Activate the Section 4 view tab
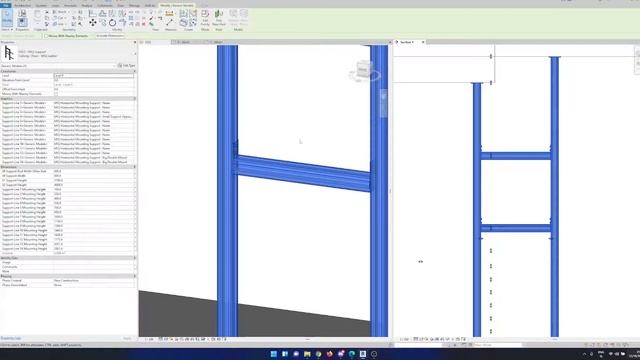This screenshot has width=640, height=360. [x=407, y=42]
